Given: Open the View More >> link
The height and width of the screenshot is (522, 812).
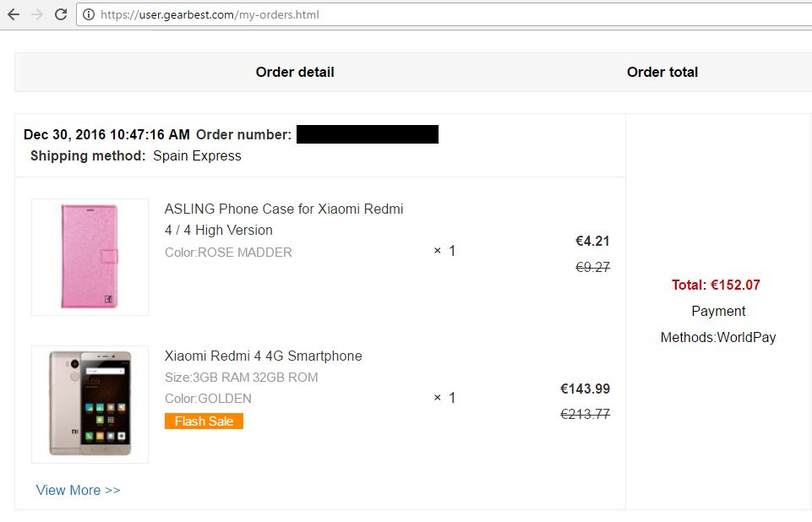Looking at the screenshot, I should click(x=79, y=490).
